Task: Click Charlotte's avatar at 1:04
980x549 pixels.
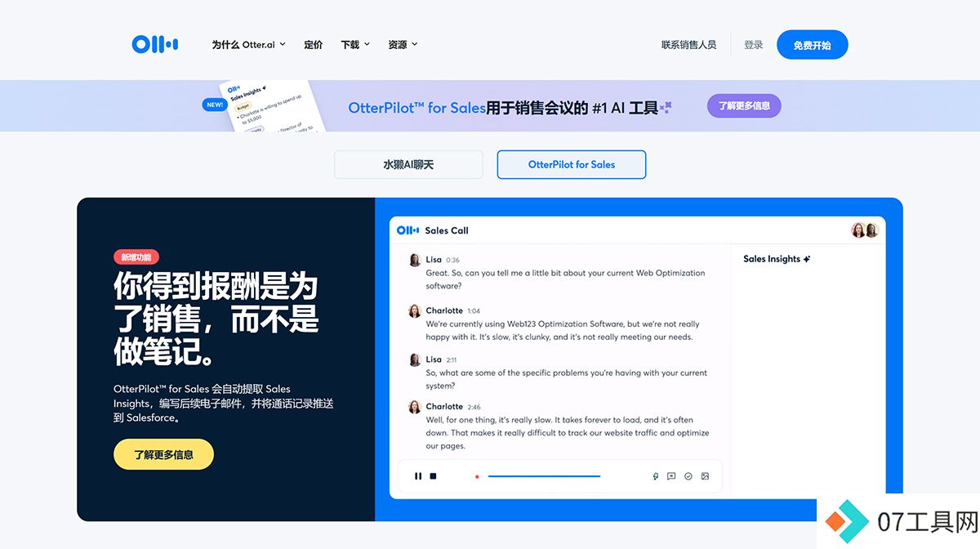Action: click(414, 310)
